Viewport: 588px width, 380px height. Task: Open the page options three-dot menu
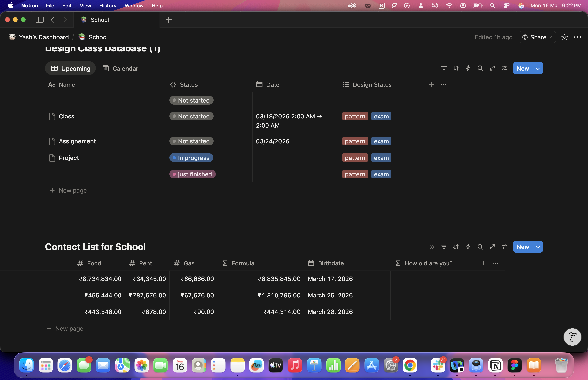coord(577,37)
